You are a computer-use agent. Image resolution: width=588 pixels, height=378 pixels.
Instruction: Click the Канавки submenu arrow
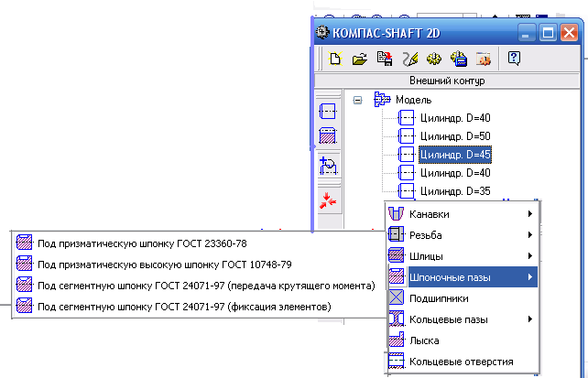[530, 214]
